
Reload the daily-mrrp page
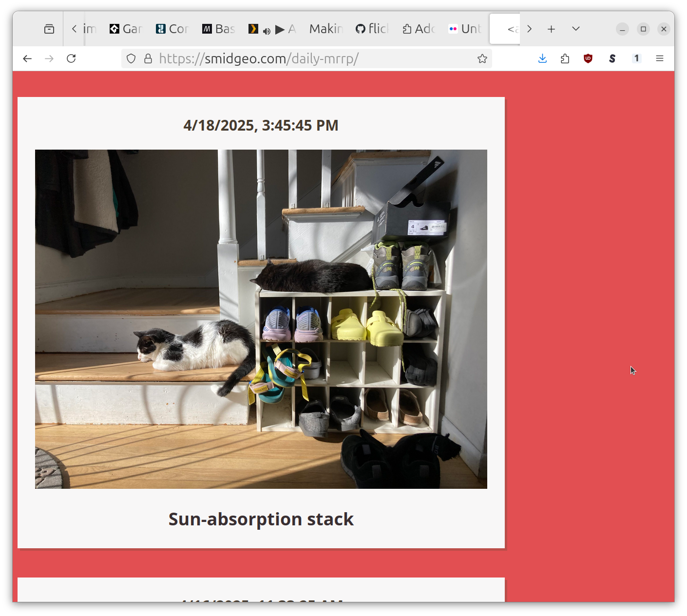click(x=71, y=58)
